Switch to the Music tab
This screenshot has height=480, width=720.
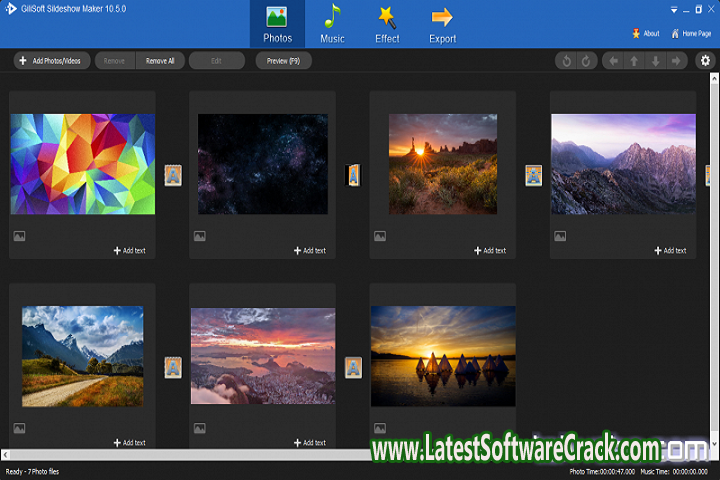pos(332,25)
